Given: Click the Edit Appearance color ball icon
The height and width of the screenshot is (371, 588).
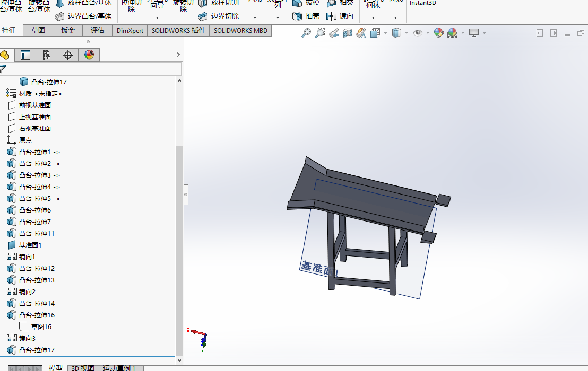Looking at the screenshot, I should [x=438, y=33].
